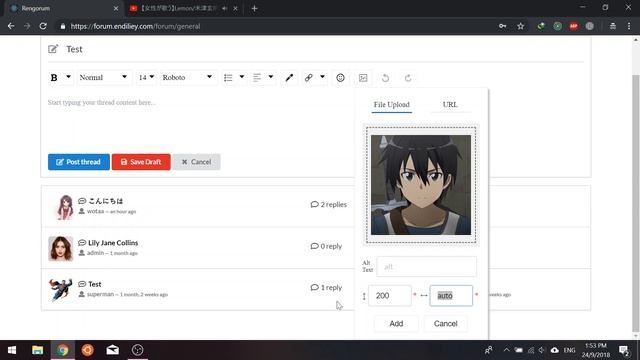Click the browser address bar URL

coord(135,26)
